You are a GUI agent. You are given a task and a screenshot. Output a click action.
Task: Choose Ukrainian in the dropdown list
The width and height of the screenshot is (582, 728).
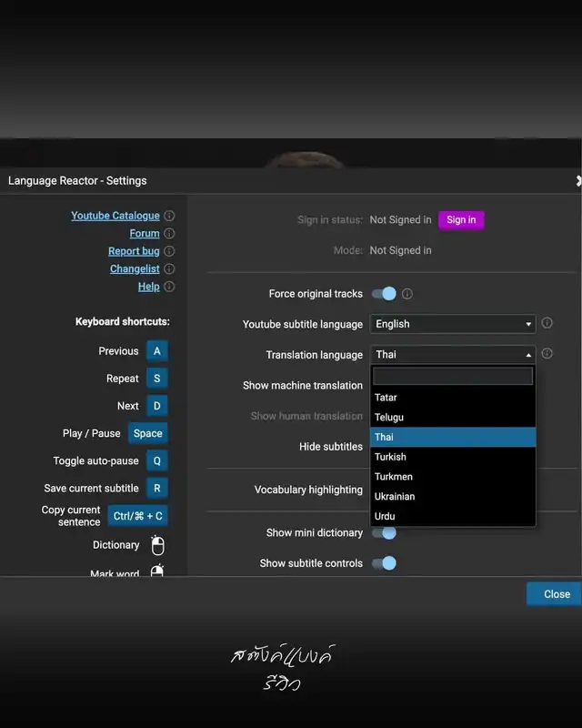(395, 497)
